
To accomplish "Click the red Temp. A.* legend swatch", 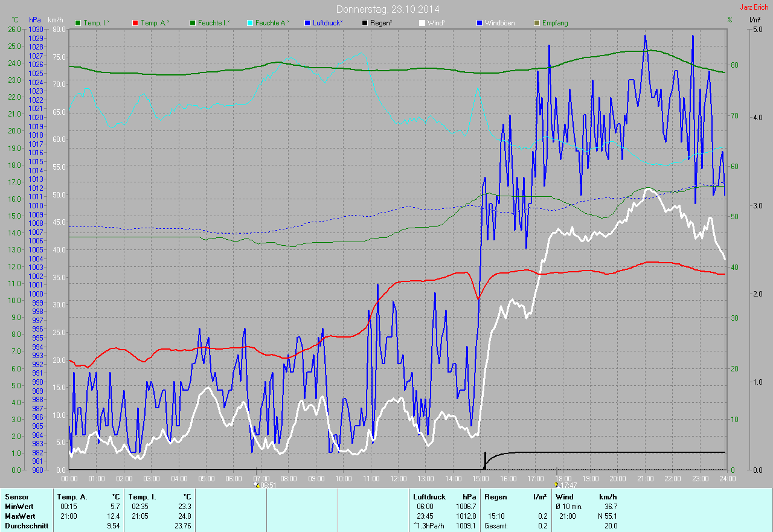I will click(135, 23).
